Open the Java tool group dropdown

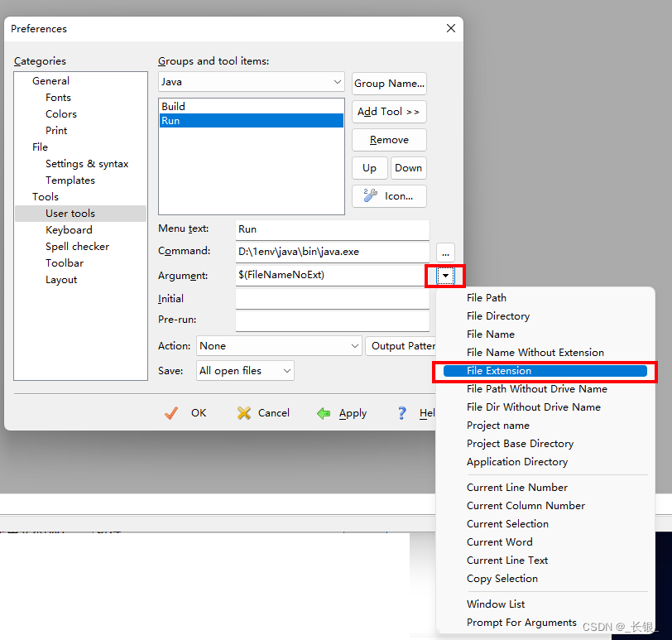click(x=338, y=82)
